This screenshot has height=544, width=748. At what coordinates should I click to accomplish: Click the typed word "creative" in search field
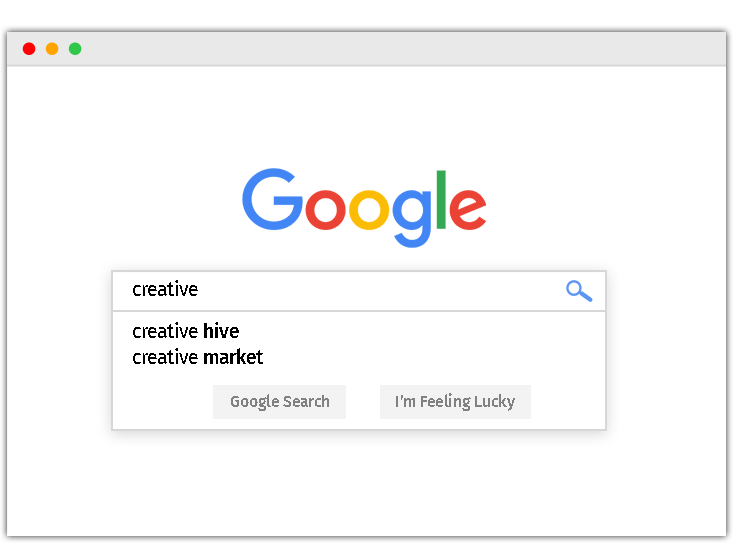[x=165, y=290]
